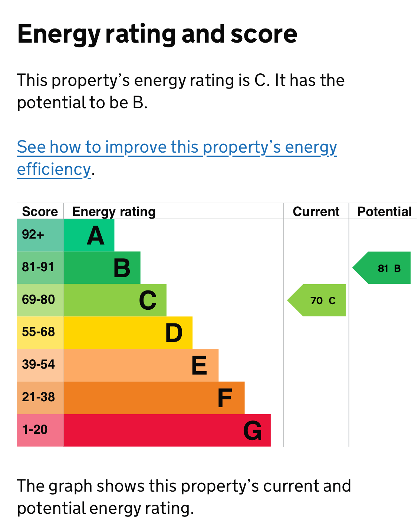The image size is (418, 532).
Task: Click the 92+ score cell
Action: pos(40,235)
